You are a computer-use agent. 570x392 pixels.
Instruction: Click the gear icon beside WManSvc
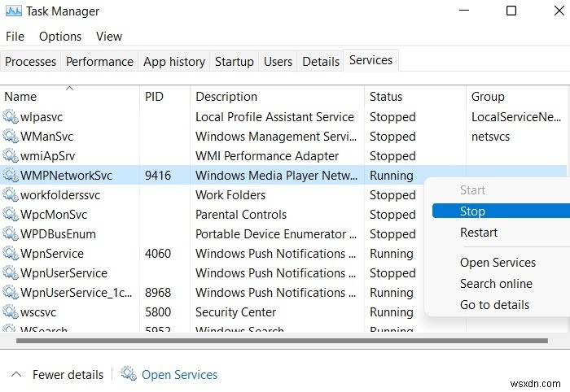coord(10,136)
